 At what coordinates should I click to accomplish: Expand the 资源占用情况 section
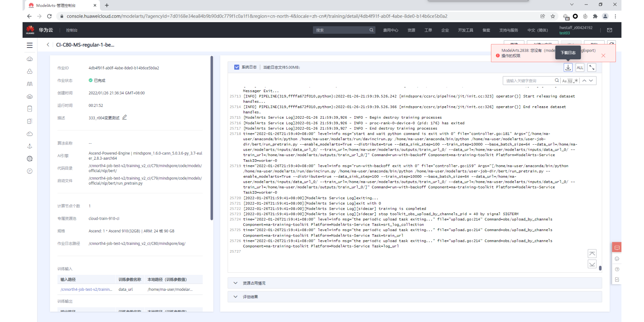(415, 283)
